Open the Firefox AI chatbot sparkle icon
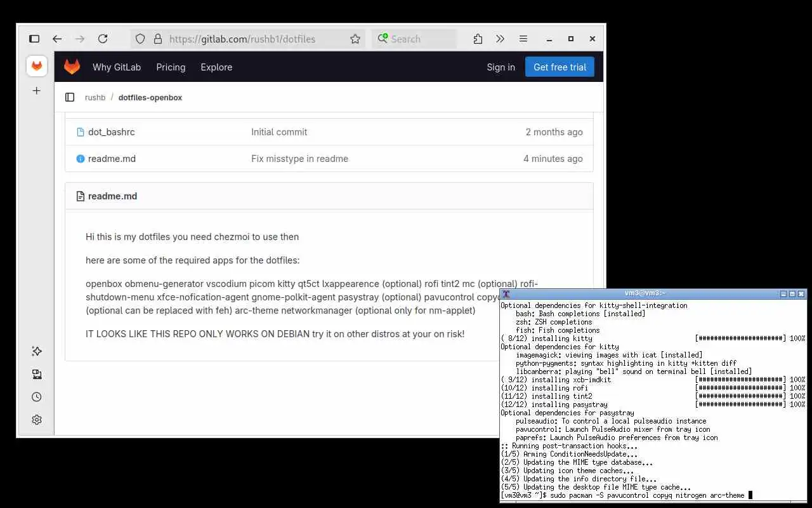Screen dimensions: 812x508 tap(37, 351)
